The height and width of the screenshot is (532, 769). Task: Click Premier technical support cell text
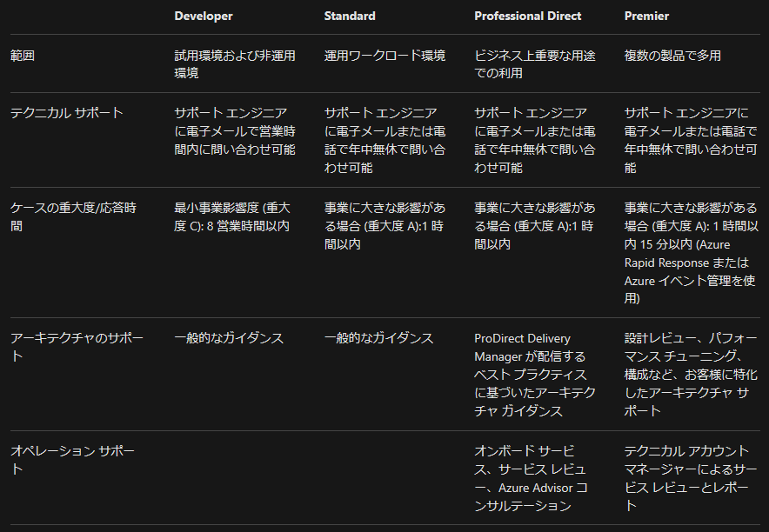coord(691,140)
